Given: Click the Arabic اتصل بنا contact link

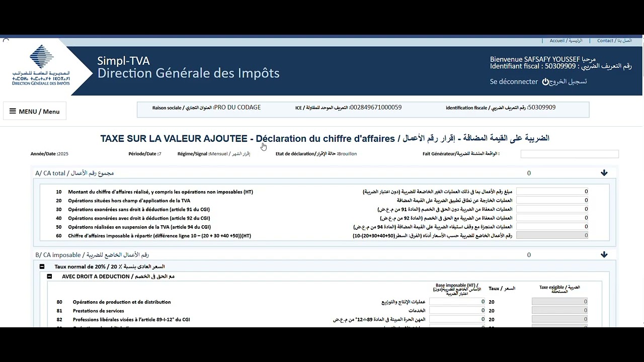Looking at the screenshot, I should point(624,41).
